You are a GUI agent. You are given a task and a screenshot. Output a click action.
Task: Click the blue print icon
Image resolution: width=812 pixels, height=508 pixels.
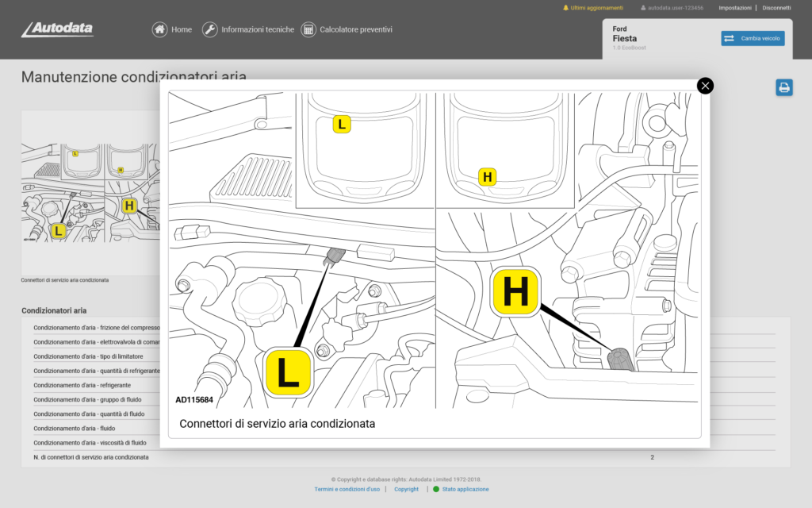pos(784,87)
